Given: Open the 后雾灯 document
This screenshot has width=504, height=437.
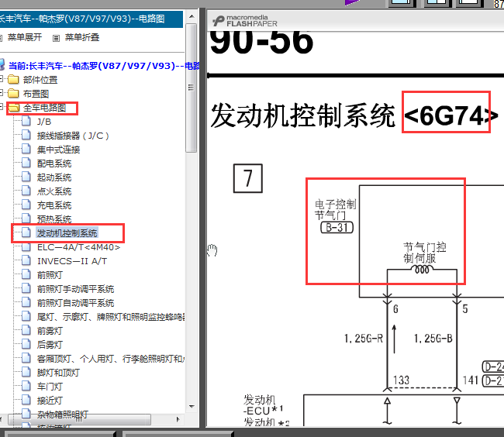Looking at the screenshot, I should [50, 345].
